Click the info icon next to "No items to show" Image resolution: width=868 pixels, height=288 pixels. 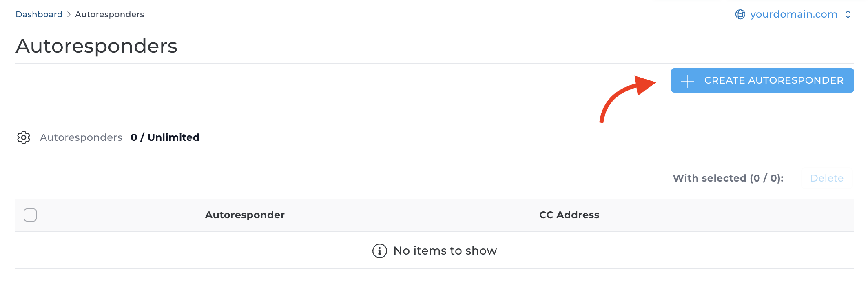point(379,251)
